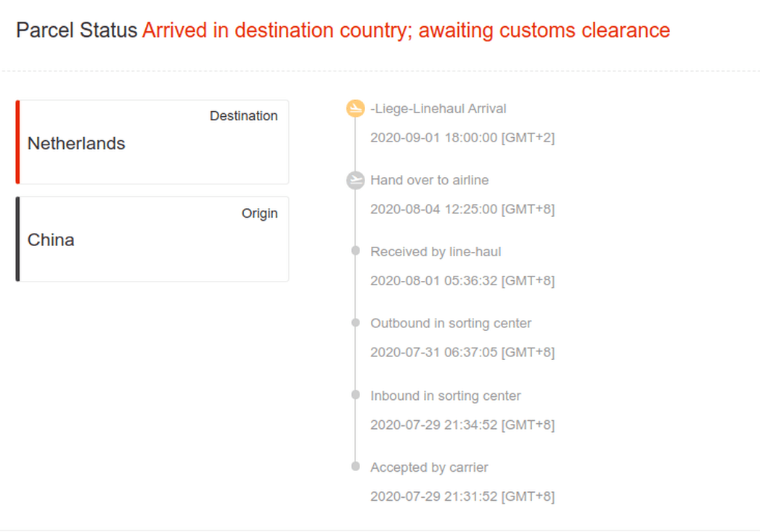Click the Received by line-haul event text
Viewport: 760px width, 532px height.
coord(436,252)
